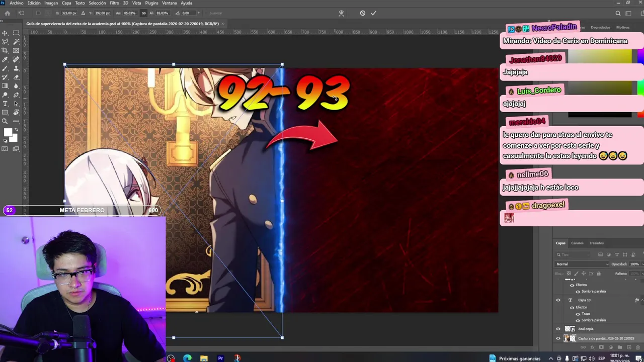This screenshot has height=362, width=644.
Task: Hide the Azul copia layer
Action: pyautogui.click(x=558, y=329)
